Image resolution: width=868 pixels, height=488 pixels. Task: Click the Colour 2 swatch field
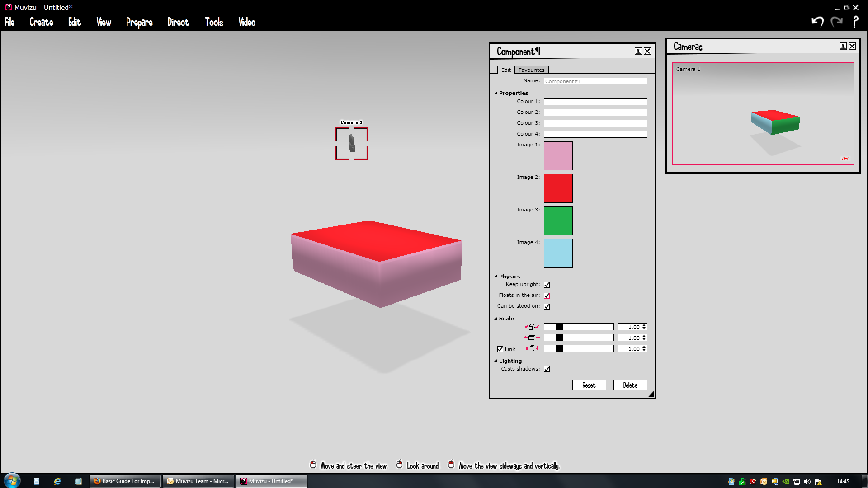click(x=595, y=113)
